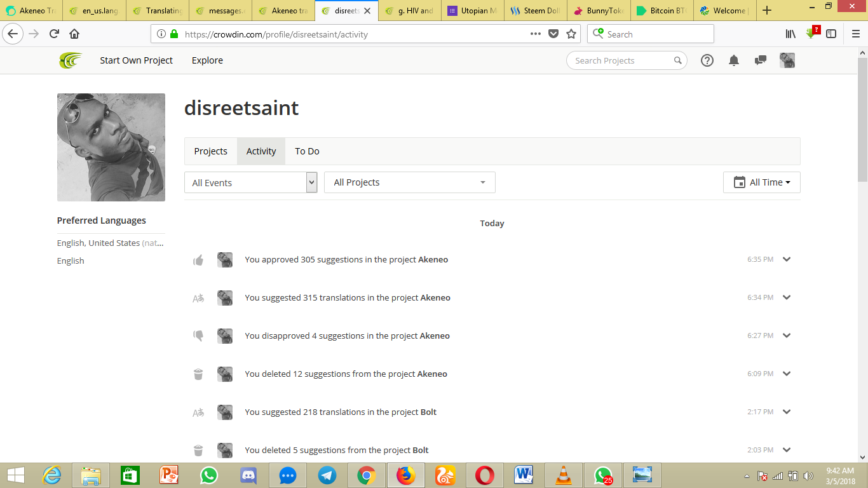Screen dimensions: 868x488
Task: Open Akeneo project in deleted 12 suggestions row
Action: click(432, 374)
